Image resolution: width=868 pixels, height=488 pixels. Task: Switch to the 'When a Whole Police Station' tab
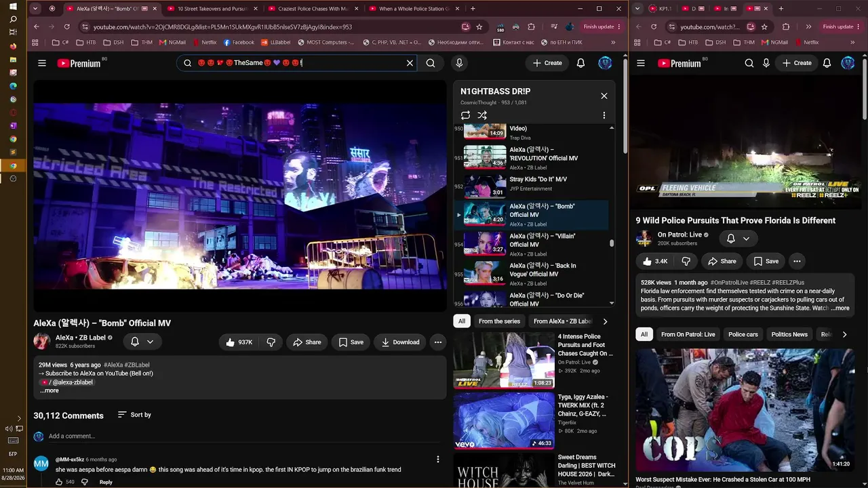click(414, 9)
